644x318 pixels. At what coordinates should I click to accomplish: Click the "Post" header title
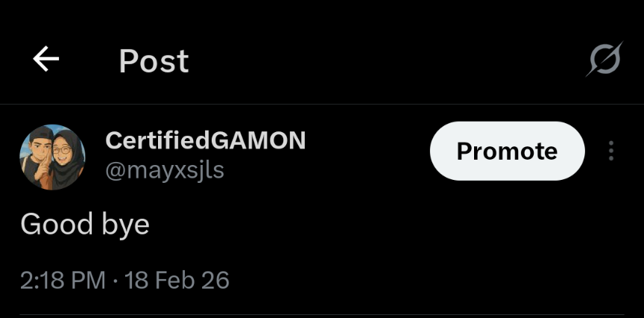tap(154, 61)
